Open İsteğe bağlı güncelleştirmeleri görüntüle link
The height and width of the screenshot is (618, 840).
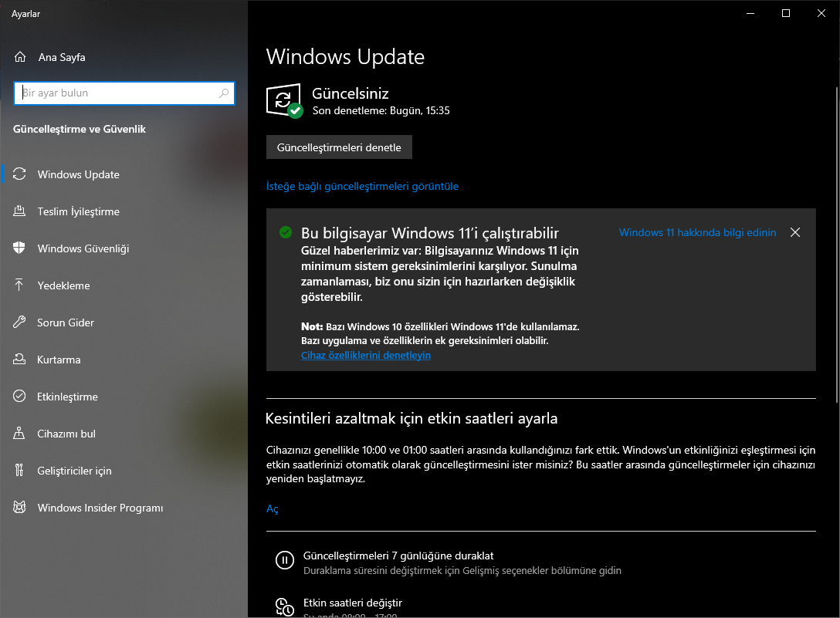pos(362,187)
